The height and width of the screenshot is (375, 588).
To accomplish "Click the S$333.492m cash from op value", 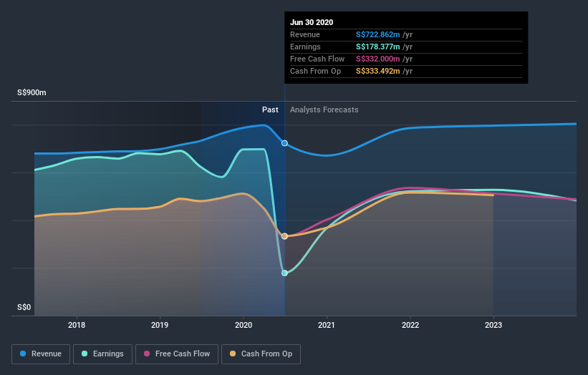I will [x=377, y=71].
